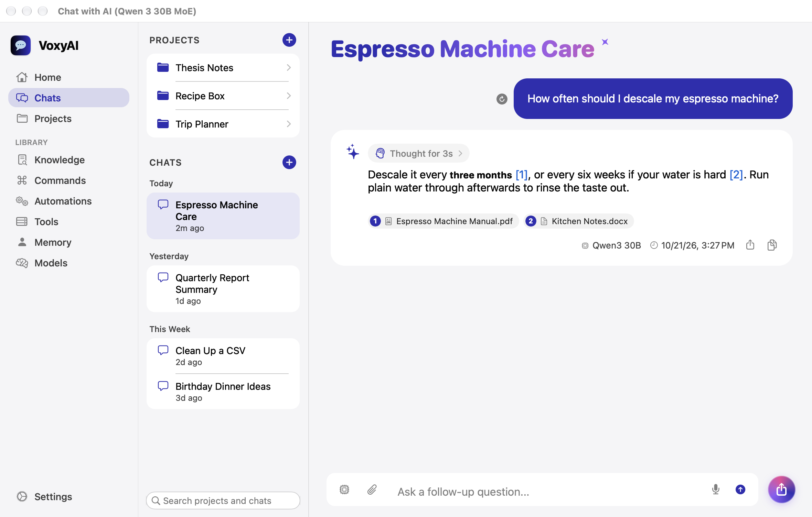Open Knowledge in the library
The width and height of the screenshot is (812, 517).
69,160
